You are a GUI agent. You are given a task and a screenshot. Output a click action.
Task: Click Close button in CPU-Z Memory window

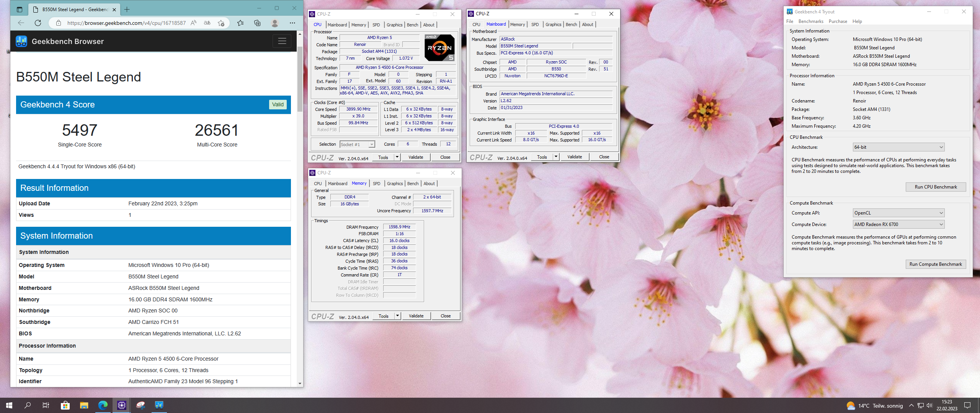(x=446, y=316)
